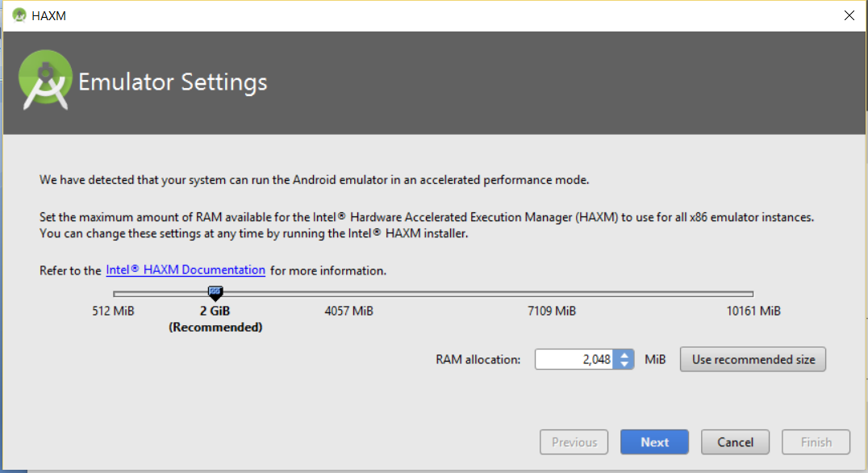Image resolution: width=868 pixels, height=473 pixels.
Task: Click Use recommended size button
Action: click(753, 359)
